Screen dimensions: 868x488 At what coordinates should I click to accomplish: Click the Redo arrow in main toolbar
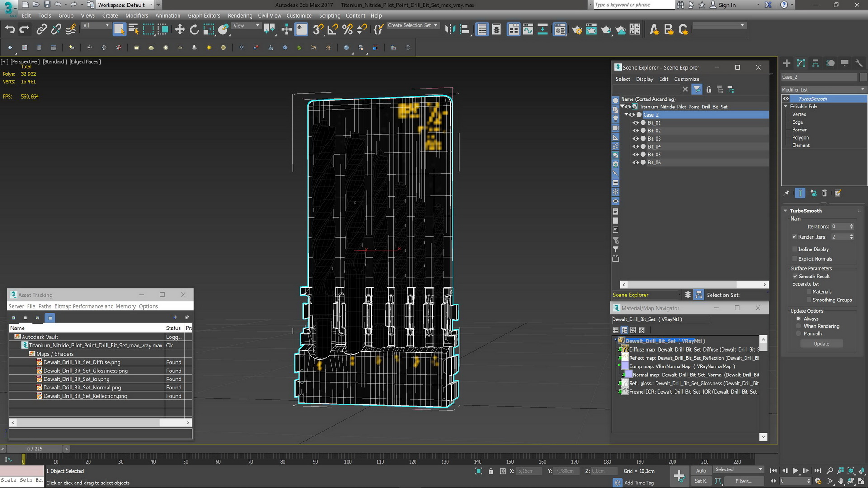24,30
